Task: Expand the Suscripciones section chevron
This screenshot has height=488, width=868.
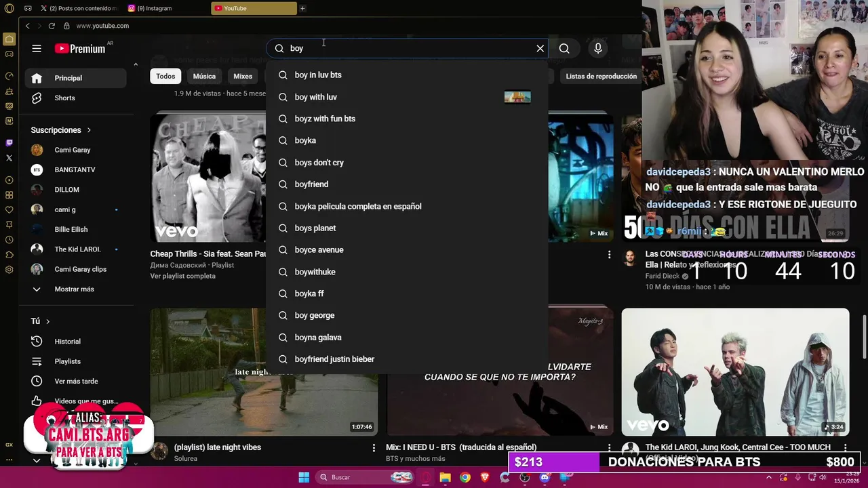Action: point(89,130)
